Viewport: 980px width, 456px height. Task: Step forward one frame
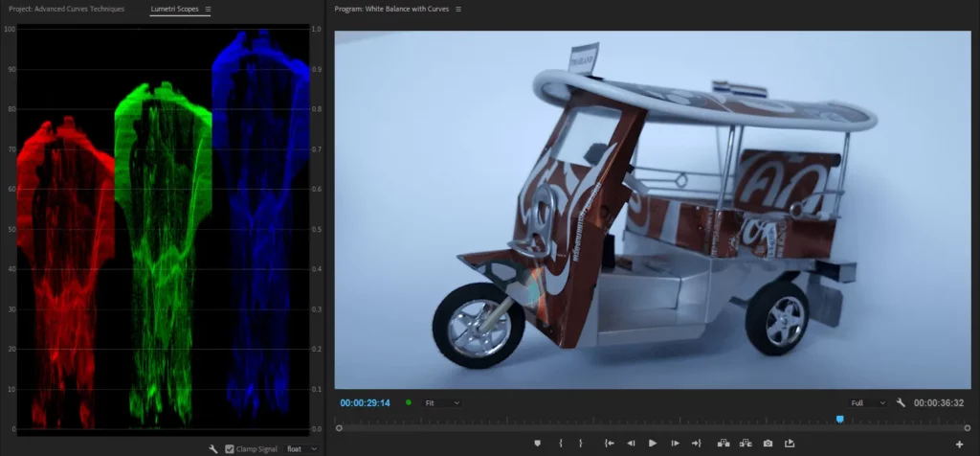675,443
